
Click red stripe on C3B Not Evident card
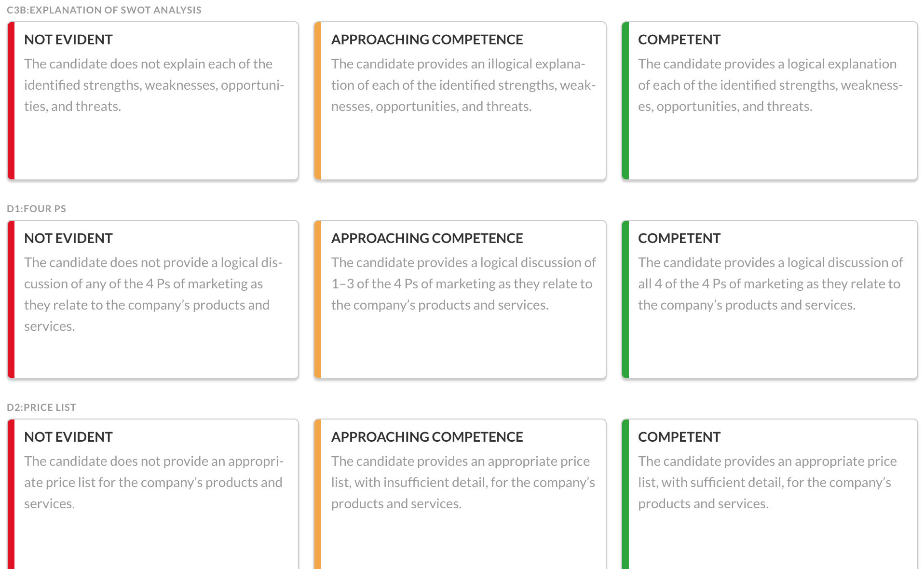coord(11,101)
